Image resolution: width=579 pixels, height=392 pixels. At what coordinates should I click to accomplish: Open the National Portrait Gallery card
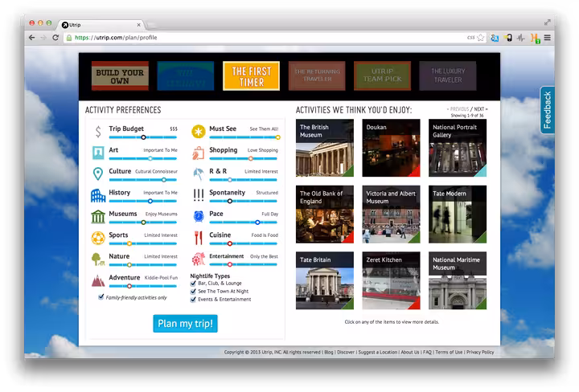[458, 148]
